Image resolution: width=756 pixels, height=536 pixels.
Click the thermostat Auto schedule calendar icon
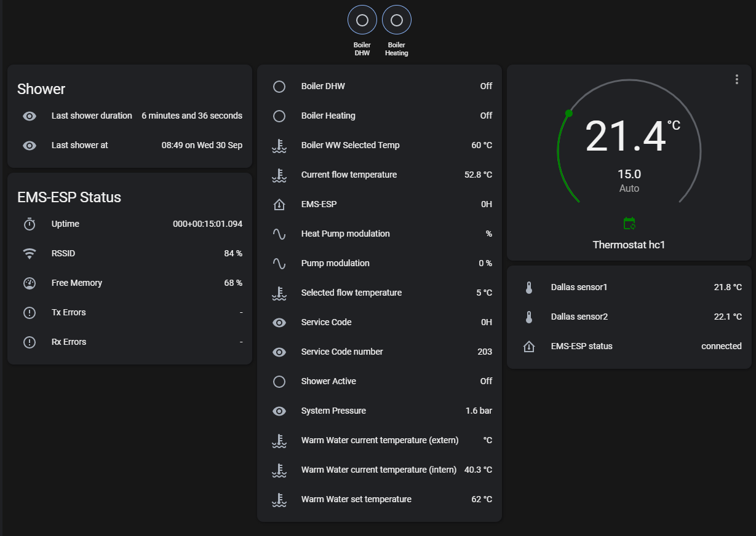[x=629, y=223]
